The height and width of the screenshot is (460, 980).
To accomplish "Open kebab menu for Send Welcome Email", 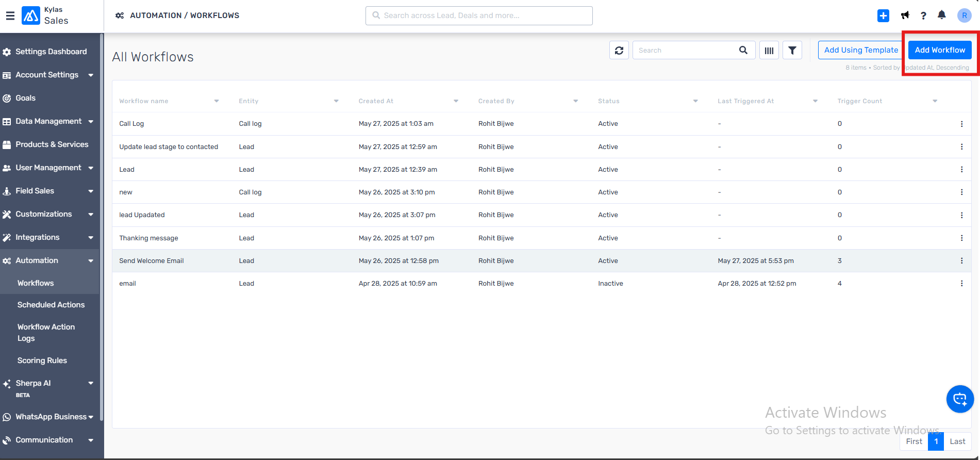I will tap(961, 261).
